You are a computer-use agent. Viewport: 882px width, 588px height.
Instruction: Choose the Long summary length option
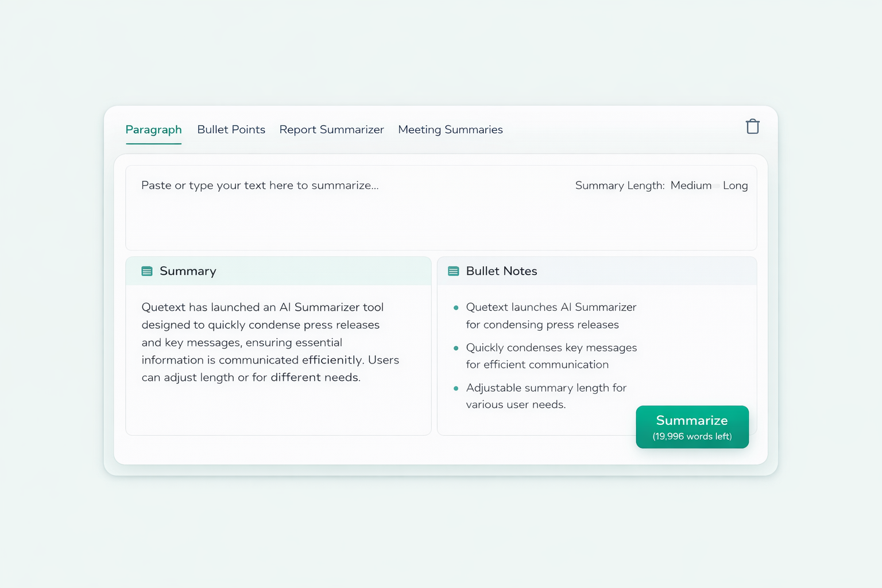(x=735, y=185)
